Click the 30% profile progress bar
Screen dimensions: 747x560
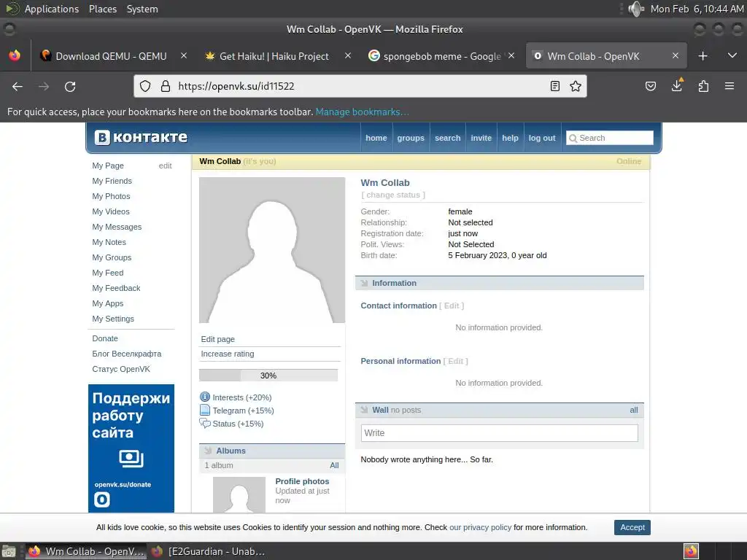(268, 376)
